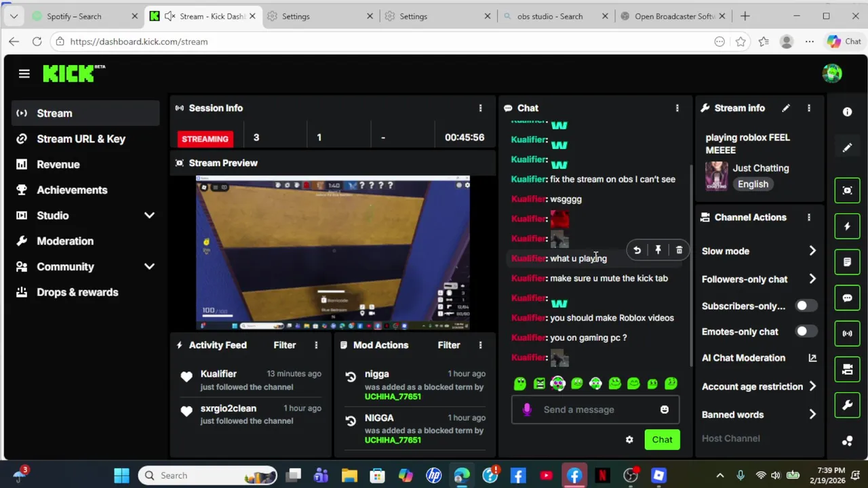Click the green Chat send button
The image size is (868, 488).
tap(662, 440)
